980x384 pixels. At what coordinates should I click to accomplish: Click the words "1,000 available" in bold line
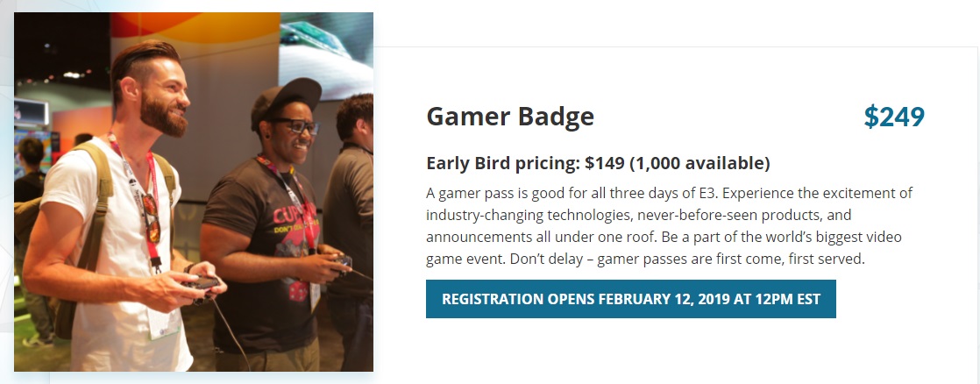699,163
